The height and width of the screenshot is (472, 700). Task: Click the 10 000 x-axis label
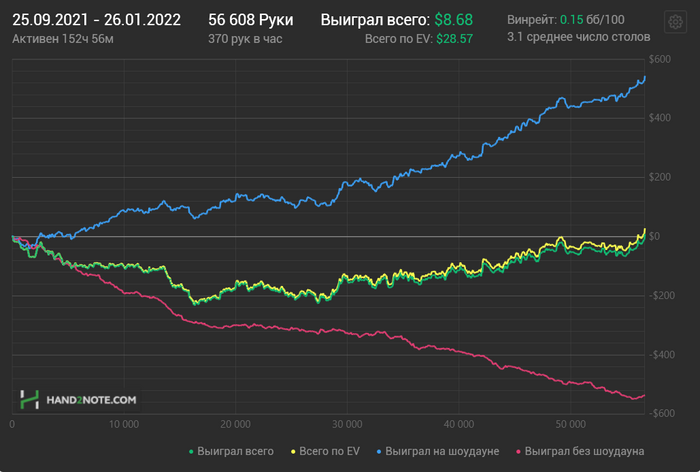click(x=124, y=424)
